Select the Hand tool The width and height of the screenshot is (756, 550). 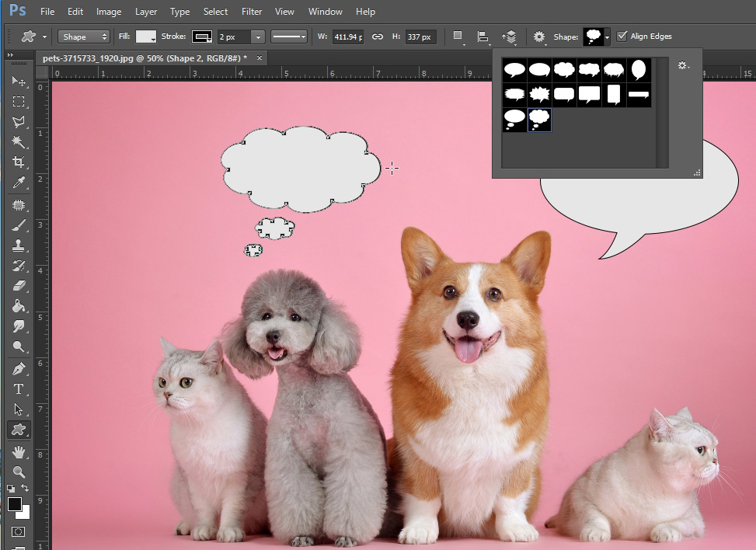tap(19, 452)
